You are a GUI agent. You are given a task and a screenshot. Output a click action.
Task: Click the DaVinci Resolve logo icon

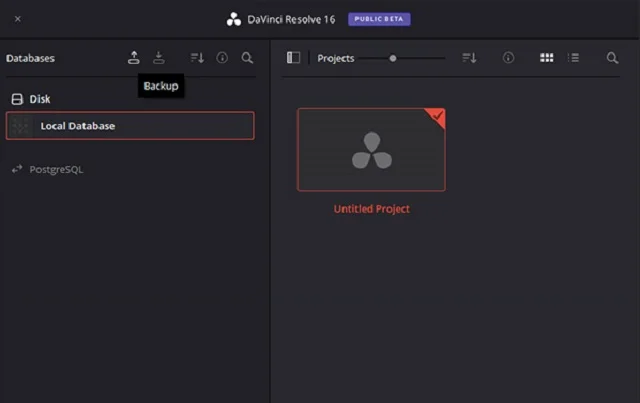pyautogui.click(x=234, y=19)
